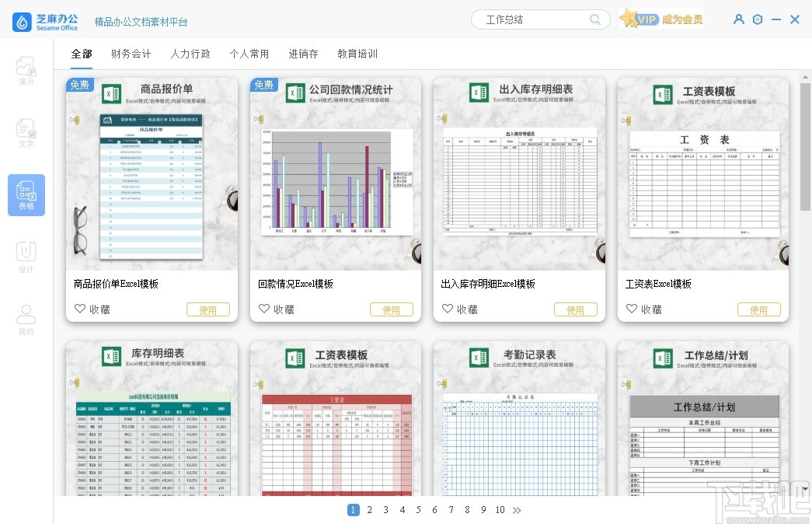This screenshot has width=812, height=524.
Task: Open the 演示 presentation sidebar section
Action: point(26,71)
